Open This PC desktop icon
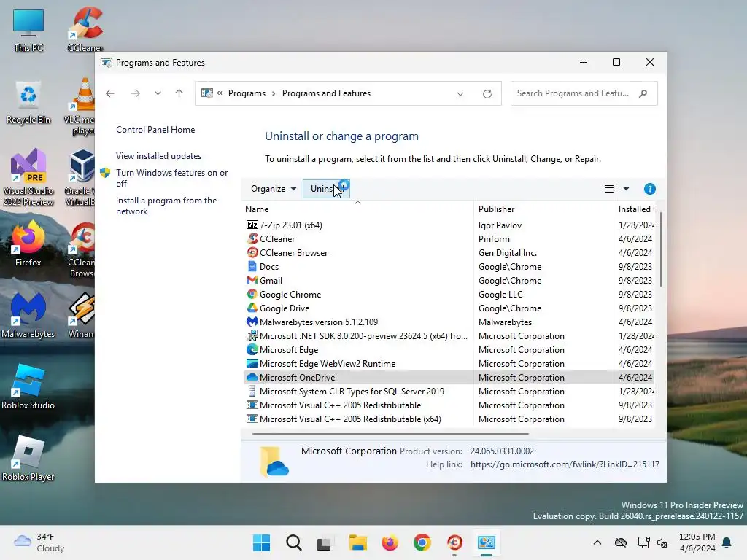Screen dimensions: 747x560 click(x=28, y=31)
